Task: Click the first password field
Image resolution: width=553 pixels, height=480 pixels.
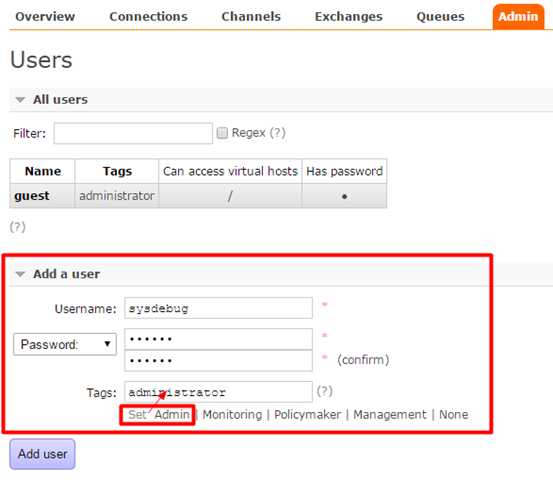Action: (x=218, y=339)
